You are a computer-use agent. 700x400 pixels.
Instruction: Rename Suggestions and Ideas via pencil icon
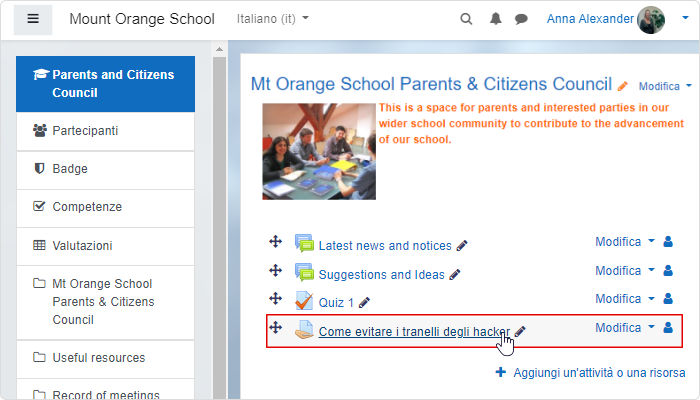[x=454, y=275]
